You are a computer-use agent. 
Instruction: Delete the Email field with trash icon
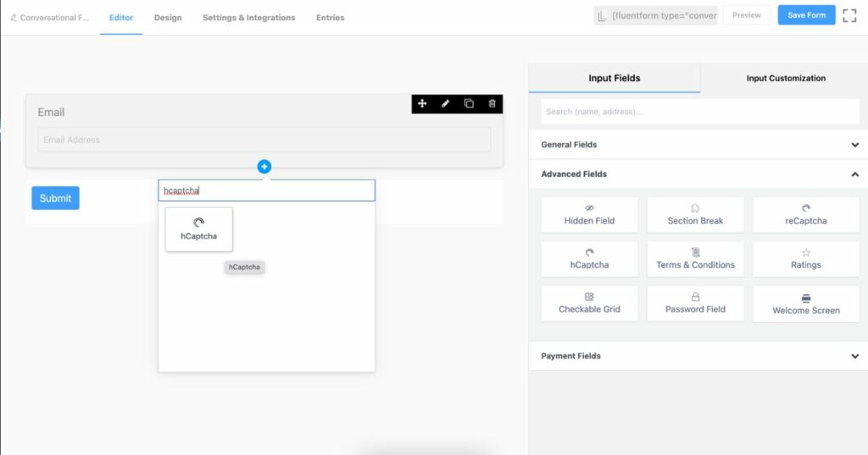click(x=492, y=103)
